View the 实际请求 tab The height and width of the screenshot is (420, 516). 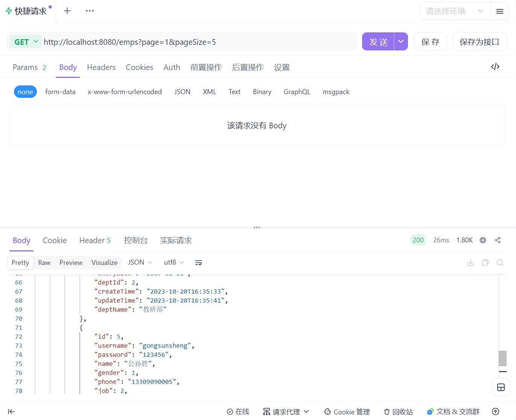[x=176, y=240]
